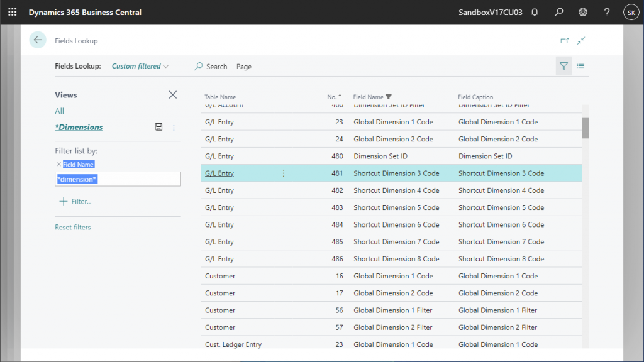Image resolution: width=644 pixels, height=362 pixels.
Task: Click the SandboxV17CU03 environment name
Action: point(491,13)
